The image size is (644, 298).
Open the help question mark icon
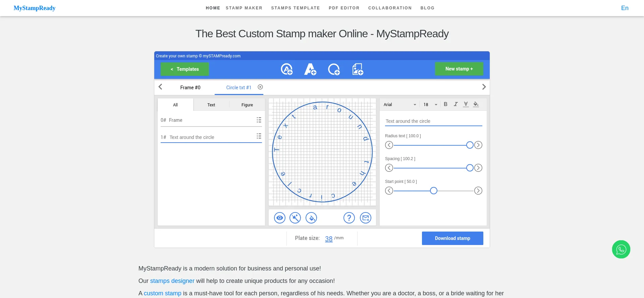(349, 218)
